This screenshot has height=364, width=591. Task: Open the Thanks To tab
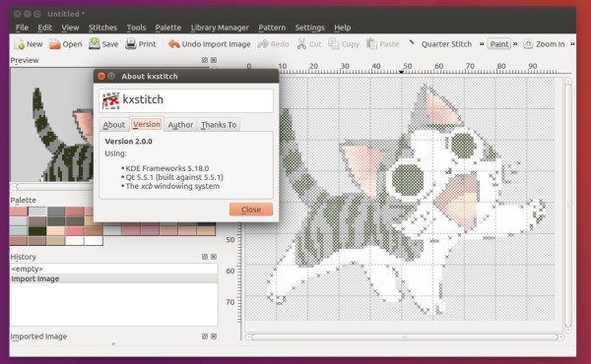point(219,125)
